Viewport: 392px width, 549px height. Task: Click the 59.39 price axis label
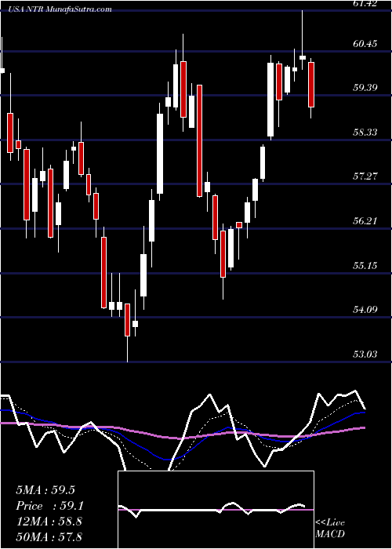tap(366, 88)
